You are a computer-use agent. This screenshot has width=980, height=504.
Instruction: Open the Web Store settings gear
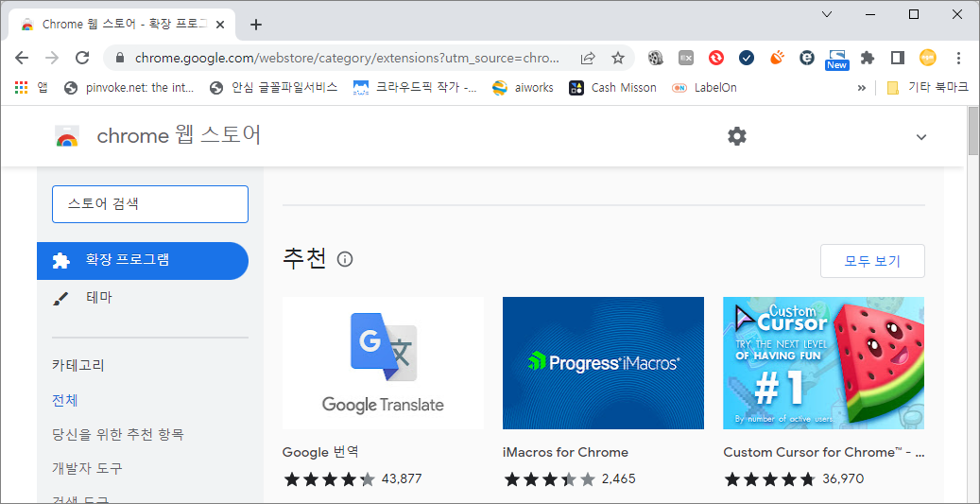(x=737, y=136)
